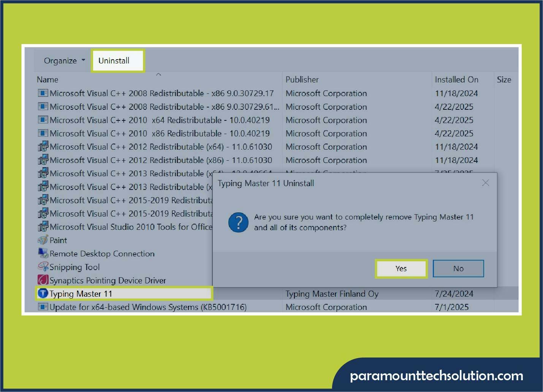Open the Organize dropdown menu
Screen dimensions: 543x392
pyautogui.click(x=65, y=61)
